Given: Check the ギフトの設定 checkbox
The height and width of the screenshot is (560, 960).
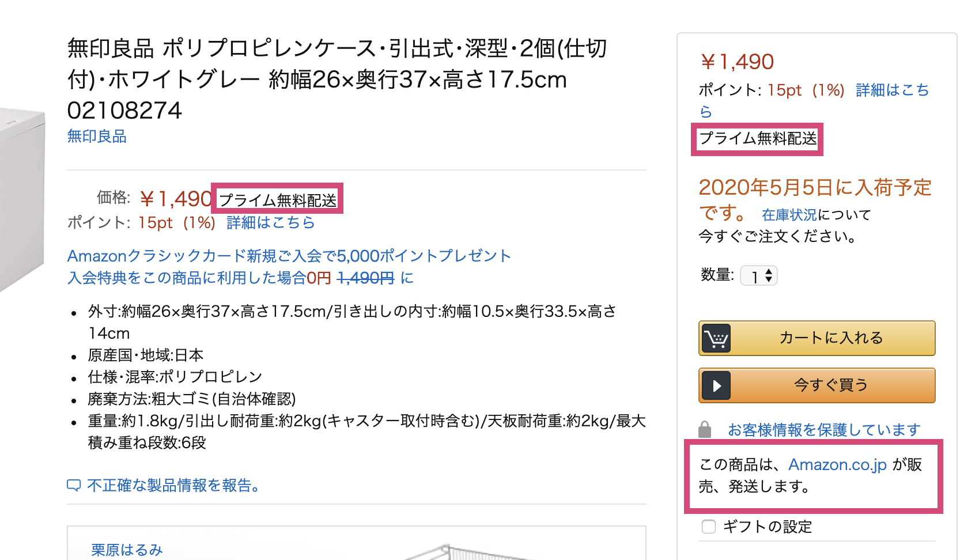Looking at the screenshot, I should 709,527.
